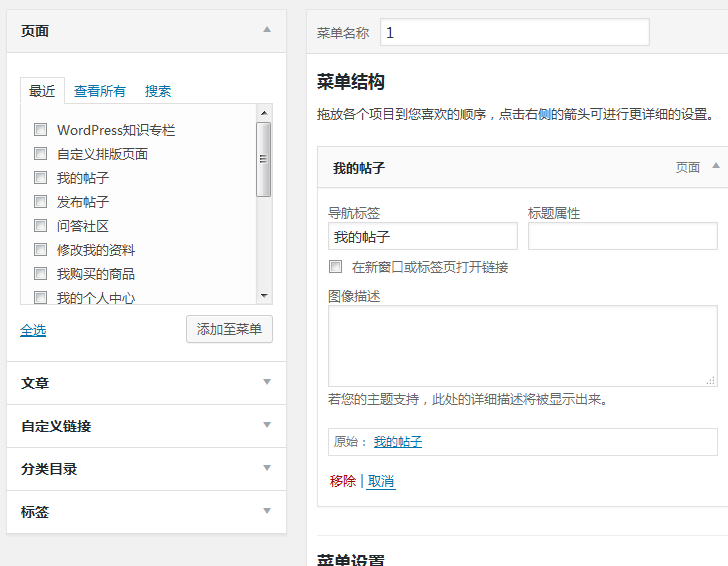728x566 pixels.
Task: Expand the 分类目录 section
Action: coord(267,468)
